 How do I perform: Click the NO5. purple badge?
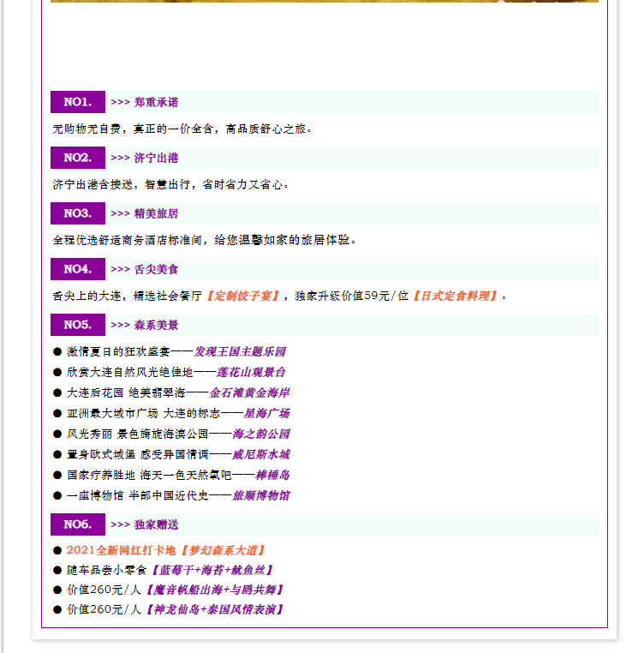tap(78, 325)
